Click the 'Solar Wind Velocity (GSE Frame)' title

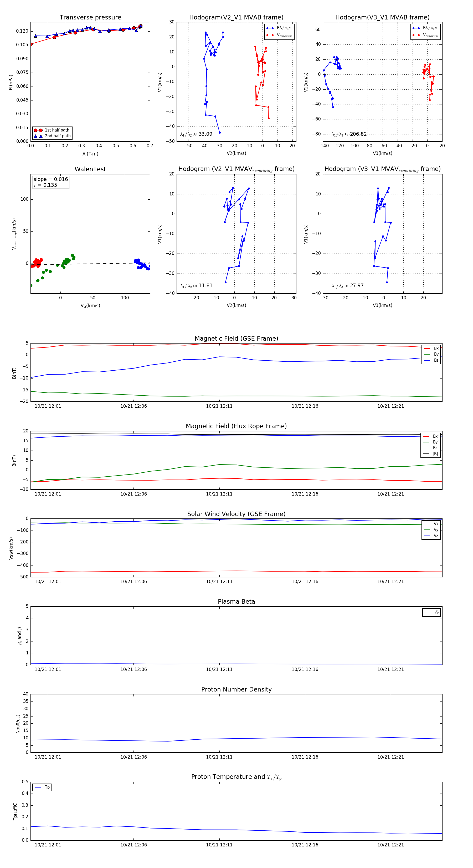click(236, 514)
